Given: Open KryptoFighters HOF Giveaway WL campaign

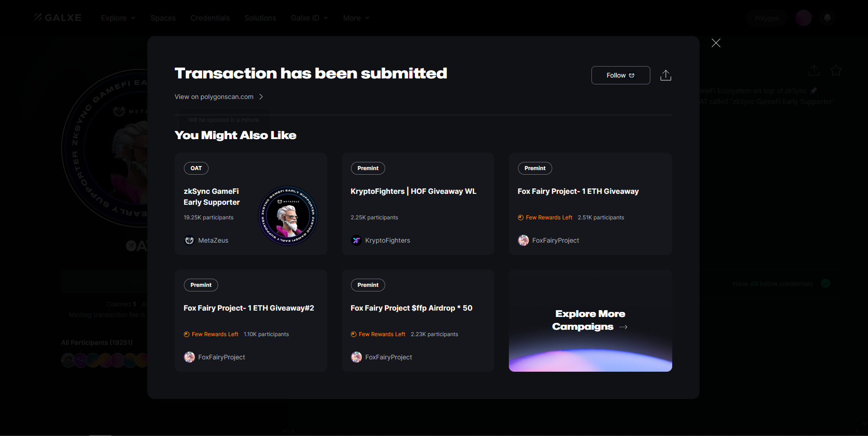Looking at the screenshot, I should (413, 192).
